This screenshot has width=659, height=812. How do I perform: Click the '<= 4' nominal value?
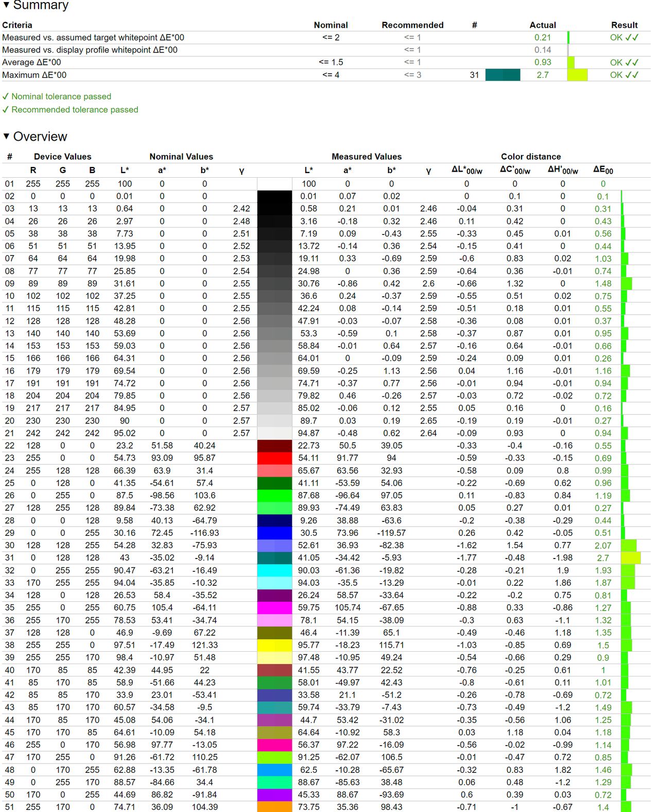331,75
